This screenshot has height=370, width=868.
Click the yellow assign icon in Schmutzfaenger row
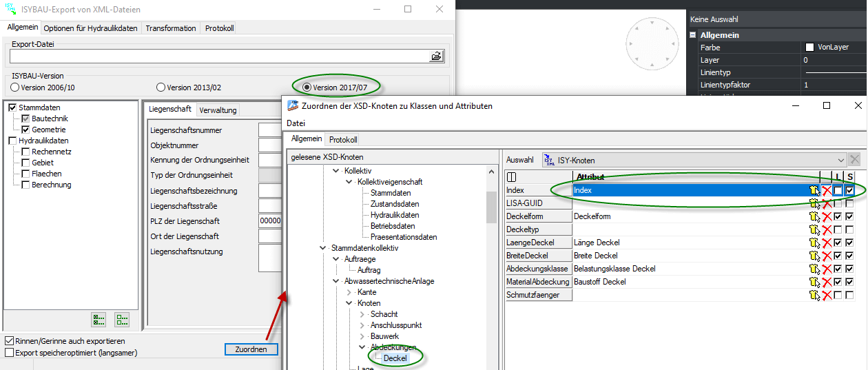click(x=814, y=295)
